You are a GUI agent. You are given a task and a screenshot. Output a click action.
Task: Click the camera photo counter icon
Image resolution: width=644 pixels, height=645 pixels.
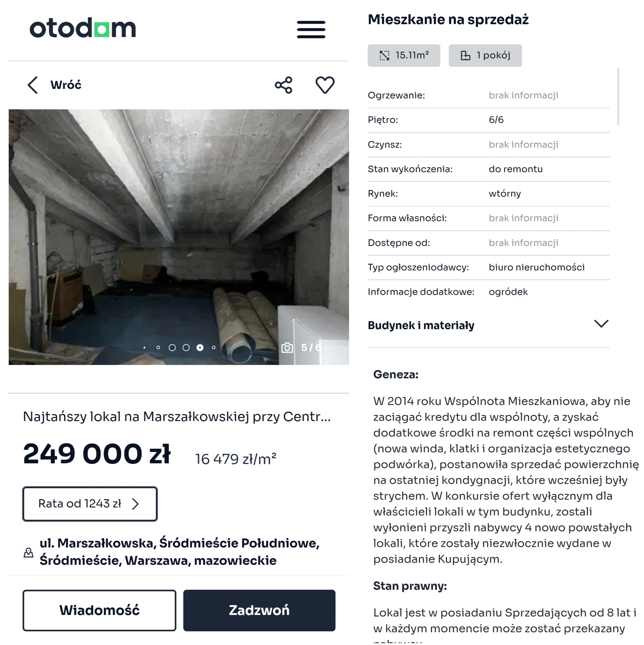click(287, 348)
